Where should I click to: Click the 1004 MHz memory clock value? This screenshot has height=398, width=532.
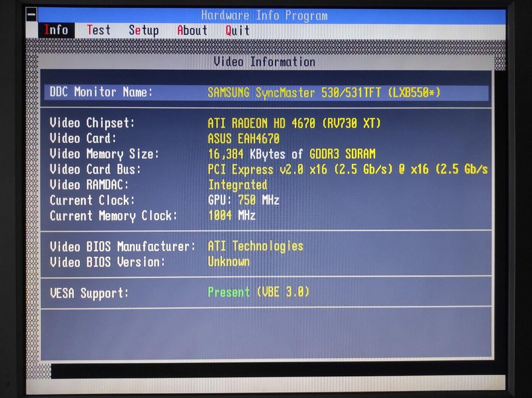click(x=232, y=216)
